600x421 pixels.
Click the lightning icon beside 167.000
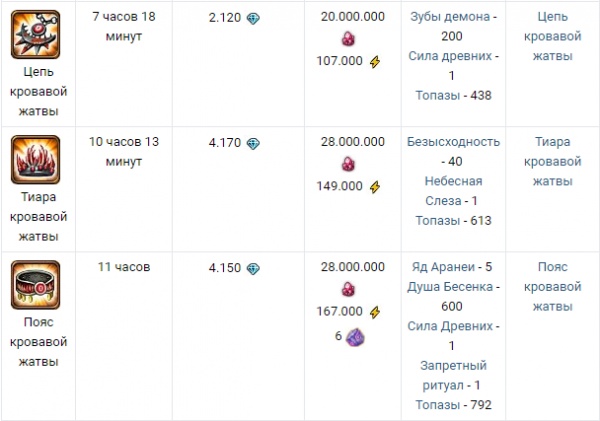pos(375,312)
